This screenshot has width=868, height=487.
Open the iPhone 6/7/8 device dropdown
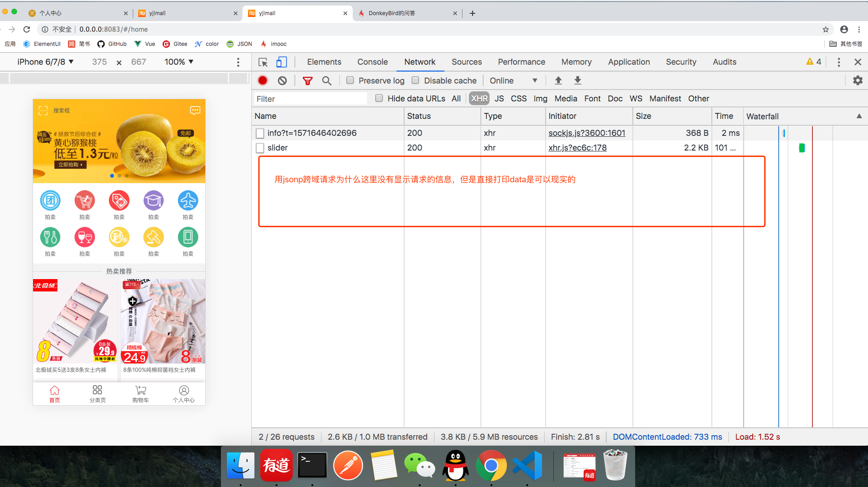[45, 62]
